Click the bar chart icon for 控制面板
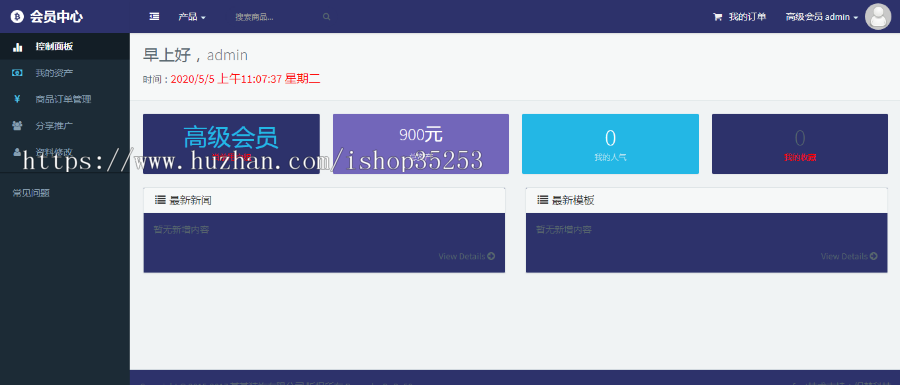The height and width of the screenshot is (385, 900). point(17,47)
